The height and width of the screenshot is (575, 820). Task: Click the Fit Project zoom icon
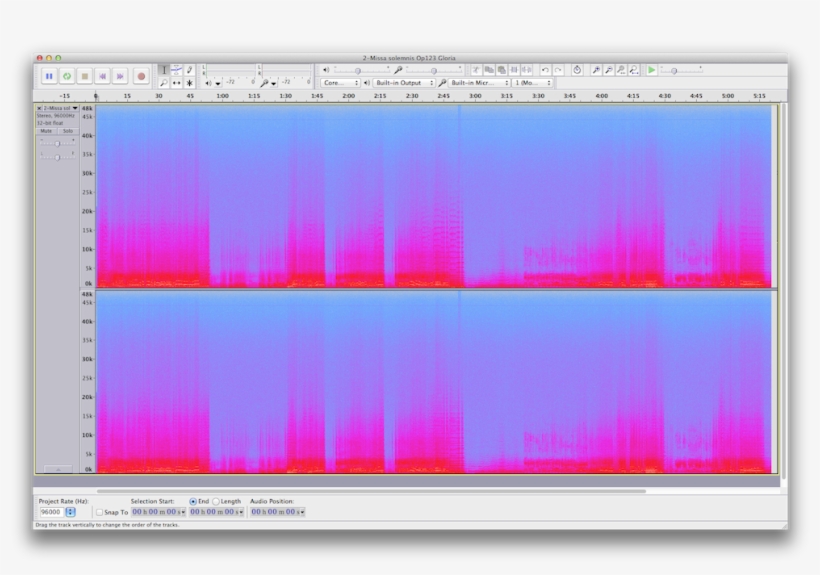pyautogui.click(x=634, y=70)
